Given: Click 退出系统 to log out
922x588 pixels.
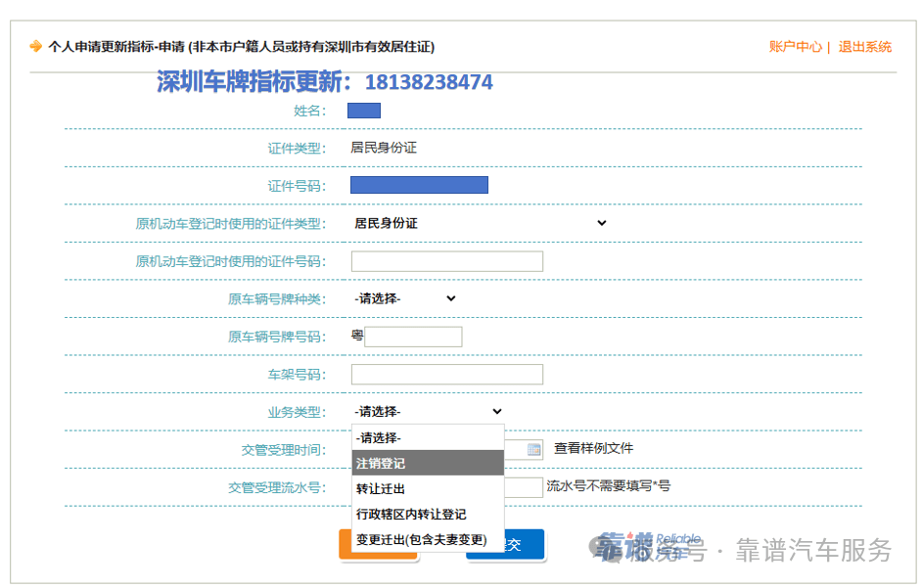Looking at the screenshot, I should pos(865,46).
